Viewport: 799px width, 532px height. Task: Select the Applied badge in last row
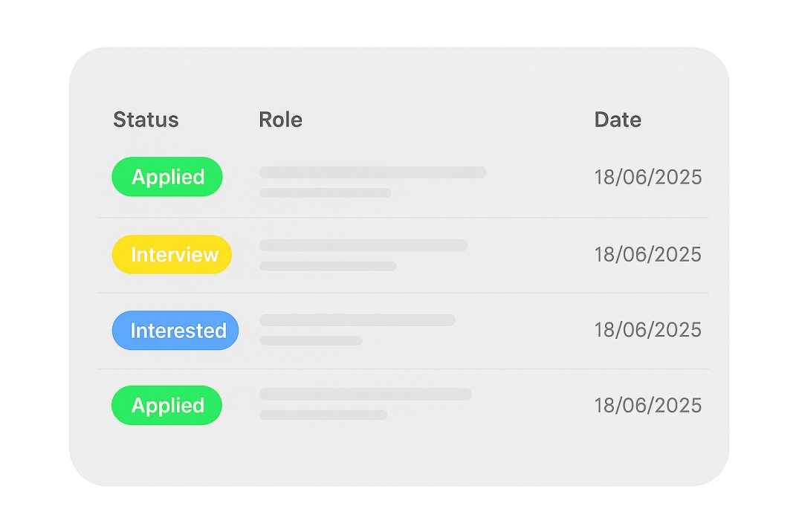(x=166, y=405)
